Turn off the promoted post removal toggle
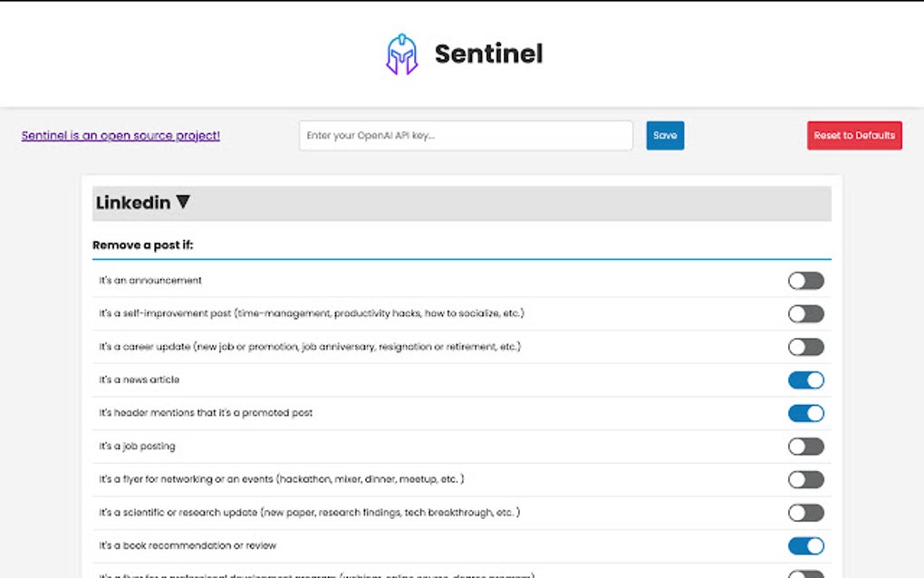 click(805, 413)
